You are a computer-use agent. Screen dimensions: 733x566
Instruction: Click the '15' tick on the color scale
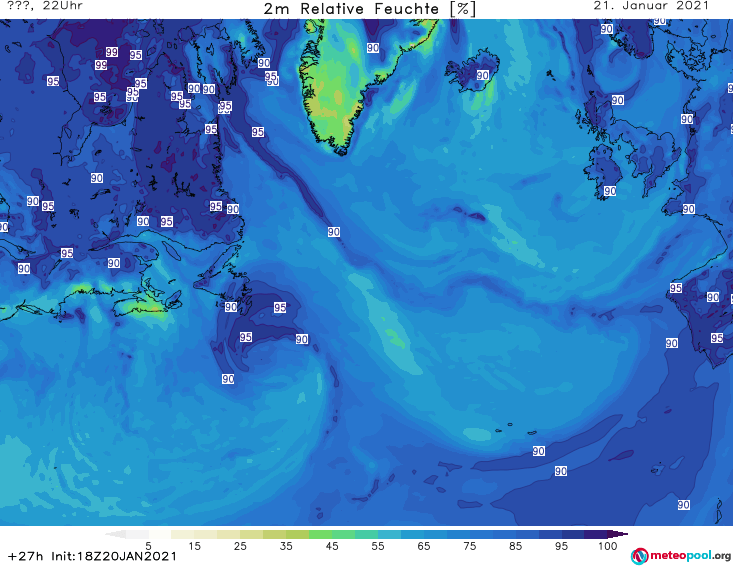coord(194,546)
